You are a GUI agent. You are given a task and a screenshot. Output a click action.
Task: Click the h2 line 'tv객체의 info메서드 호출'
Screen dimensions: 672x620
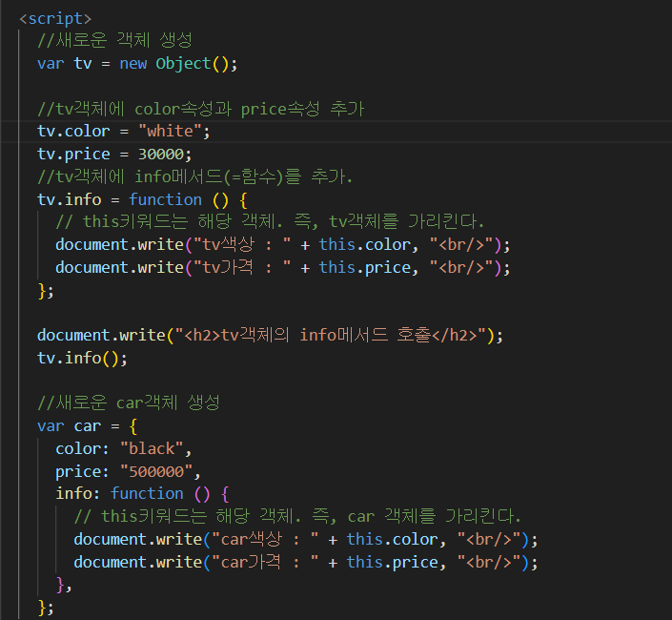pyautogui.click(x=270, y=336)
